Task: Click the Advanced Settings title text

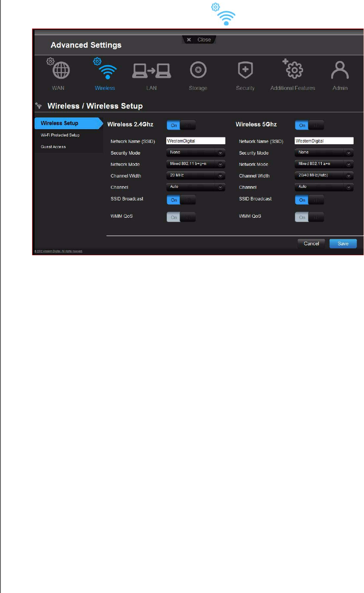Action: [86, 45]
